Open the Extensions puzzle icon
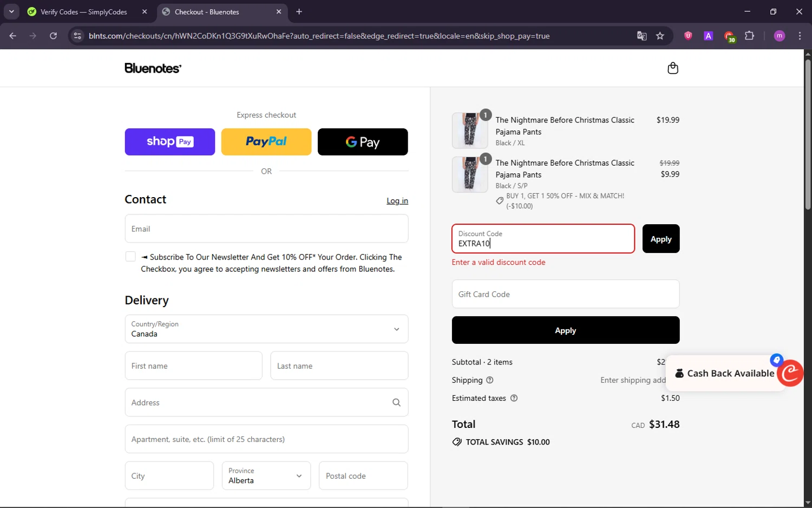Image resolution: width=812 pixels, height=508 pixels. (x=749, y=36)
